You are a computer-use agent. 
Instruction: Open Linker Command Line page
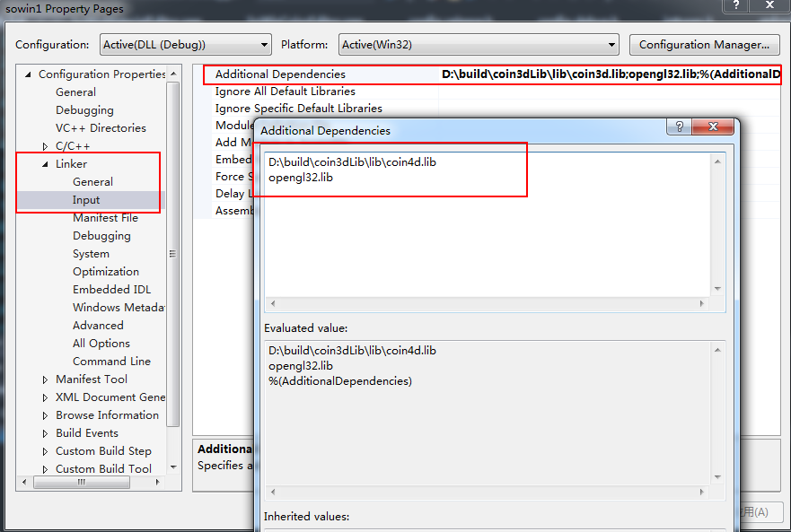(111, 362)
